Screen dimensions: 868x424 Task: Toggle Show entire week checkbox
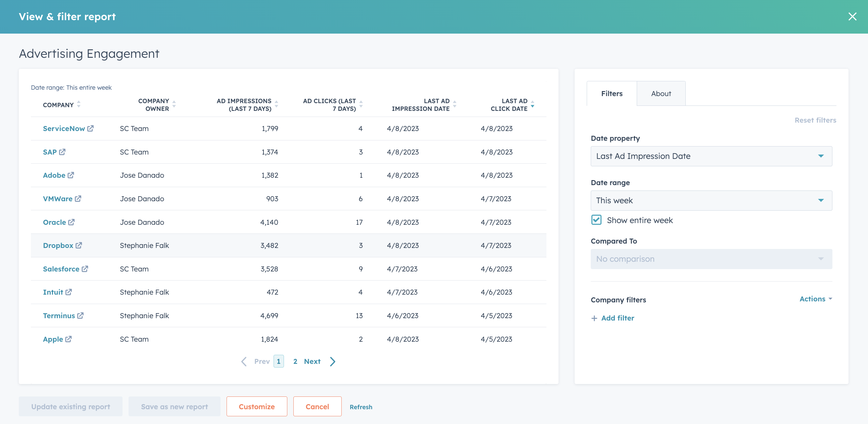pyautogui.click(x=596, y=220)
